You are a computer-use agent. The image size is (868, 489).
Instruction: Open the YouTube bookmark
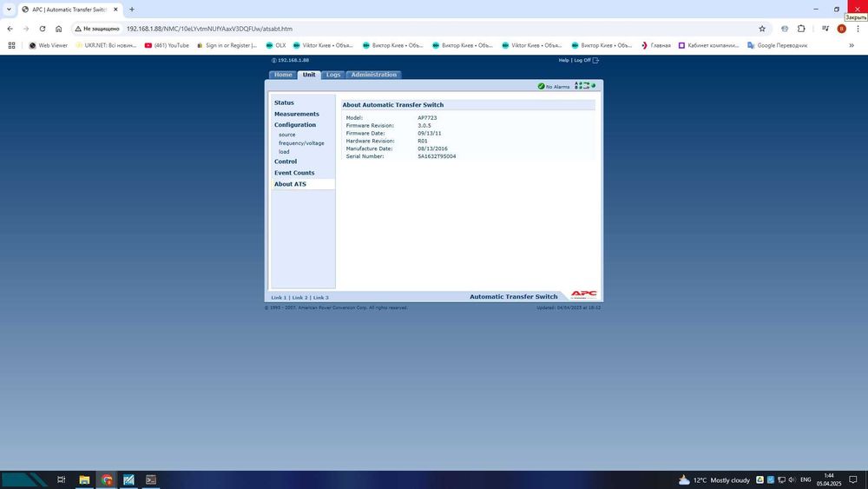click(167, 45)
